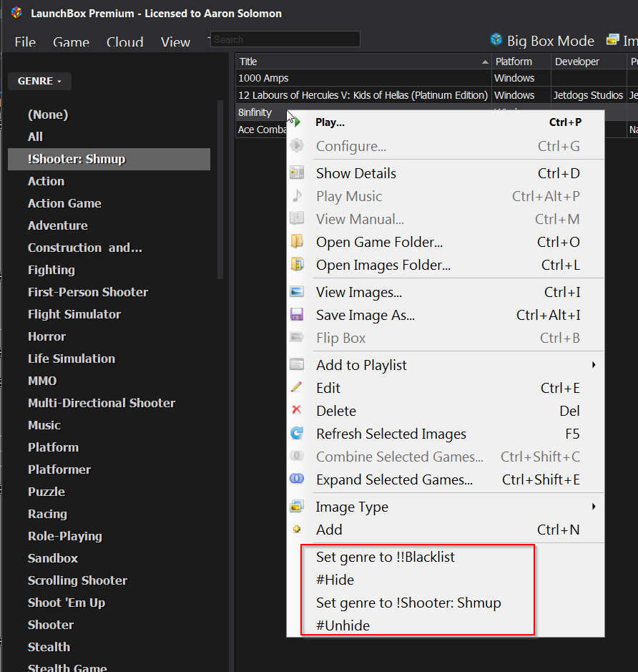Open the View menu

[x=175, y=42]
